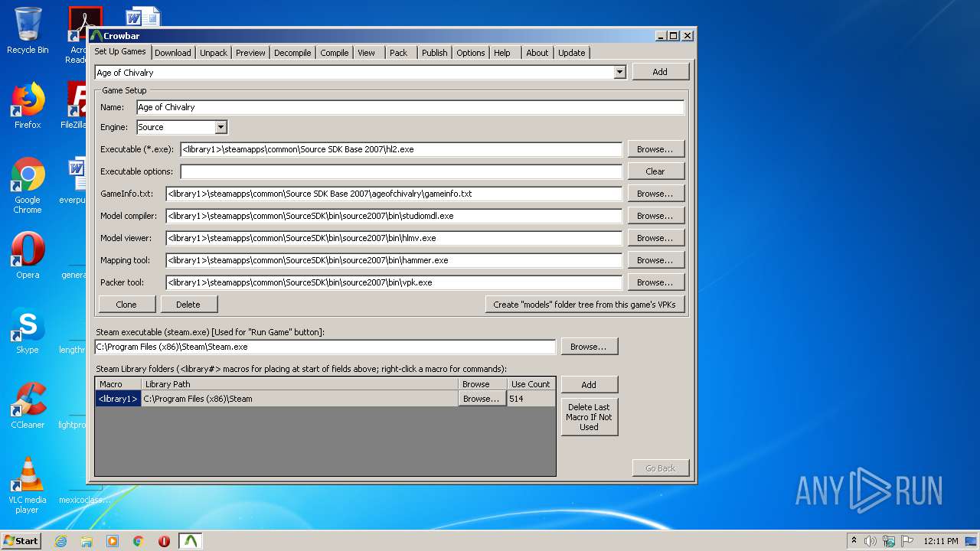Screen dimensions: 980x551
Task: Click the Library Path column header
Action: pyautogui.click(x=299, y=384)
